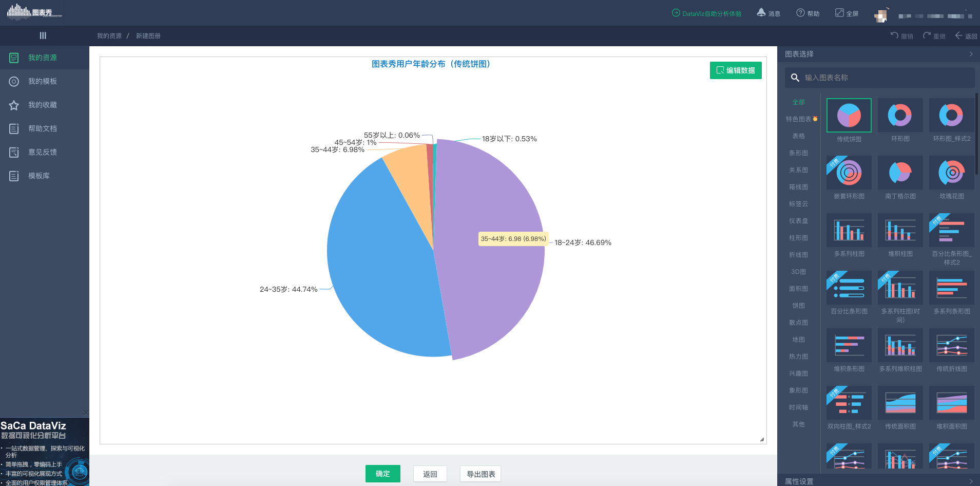Select the 传统折线图 line chart icon
The height and width of the screenshot is (486, 980).
coord(951,346)
